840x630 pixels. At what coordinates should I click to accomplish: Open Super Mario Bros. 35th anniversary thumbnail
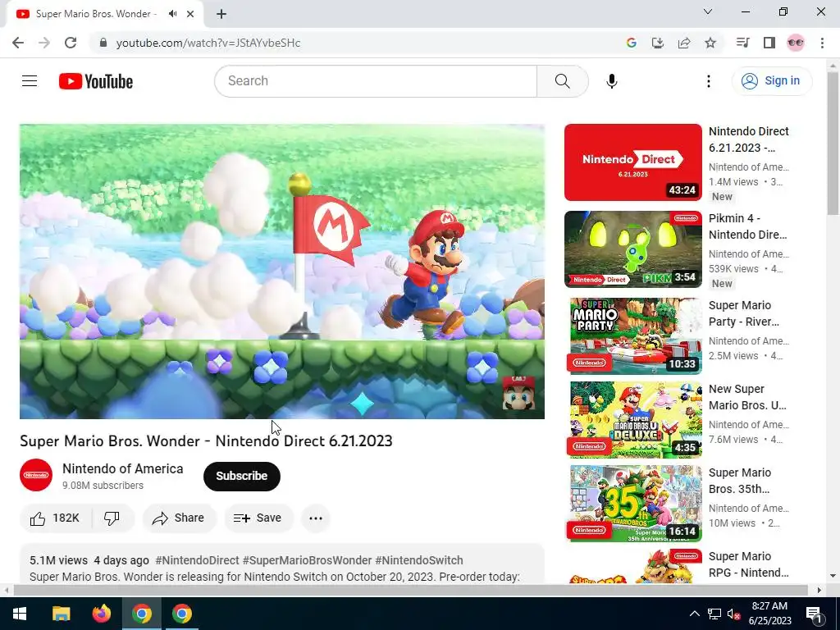[x=632, y=504]
